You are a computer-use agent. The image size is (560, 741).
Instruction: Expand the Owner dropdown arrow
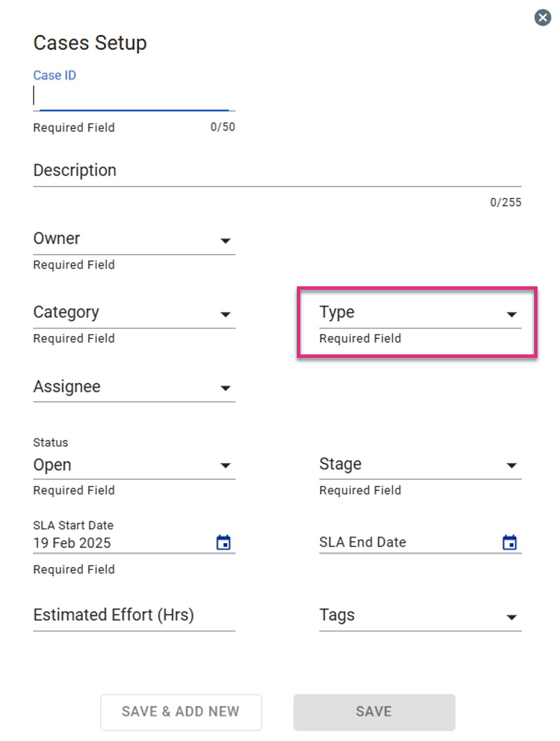(x=225, y=241)
